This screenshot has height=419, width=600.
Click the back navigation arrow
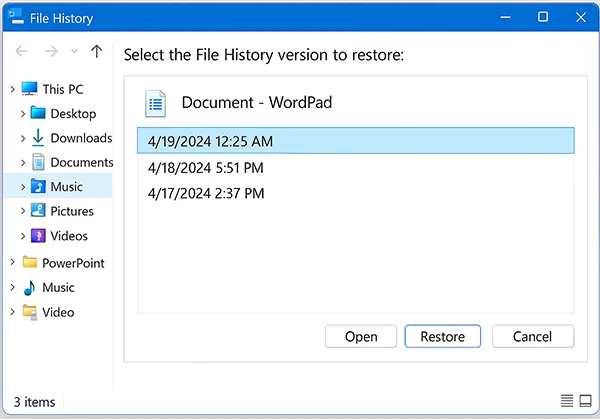(x=22, y=52)
